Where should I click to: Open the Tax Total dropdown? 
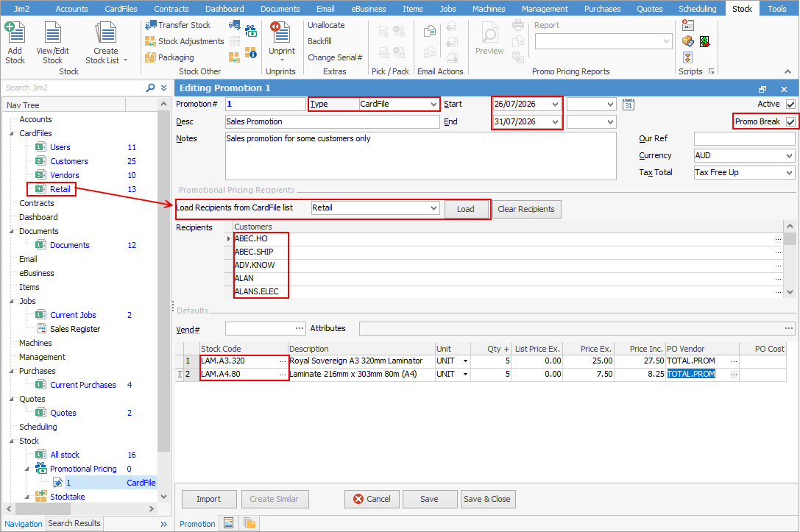pos(744,172)
